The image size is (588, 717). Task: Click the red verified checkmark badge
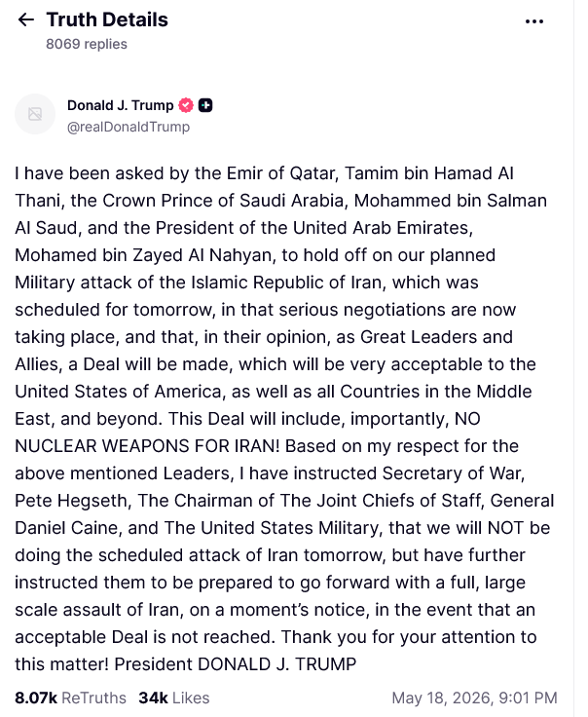[x=186, y=105]
